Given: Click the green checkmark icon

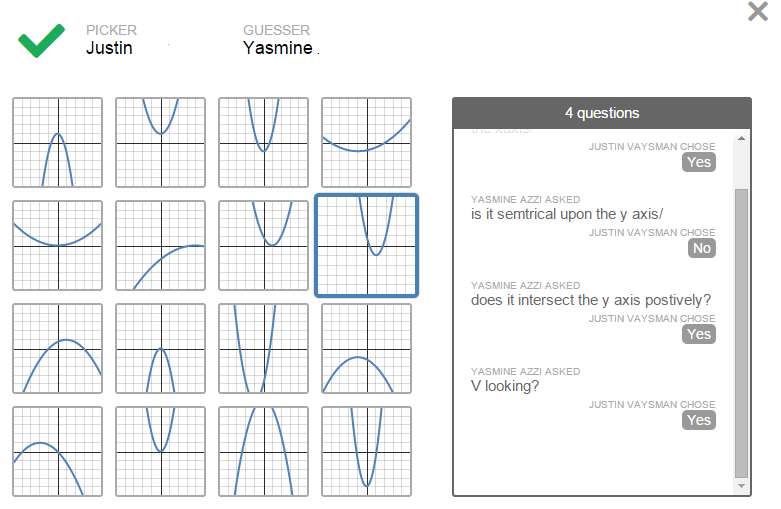Looking at the screenshot, I should (x=41, y=41).
